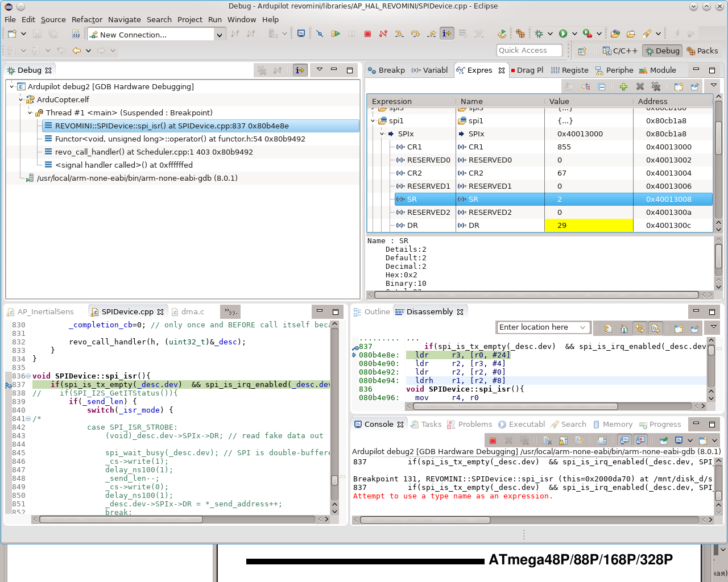The width and height of the screenshot is (728, 582).
Task: Open the New Connection dropdown
Action: pyautogui.click(x=219, y=35)
